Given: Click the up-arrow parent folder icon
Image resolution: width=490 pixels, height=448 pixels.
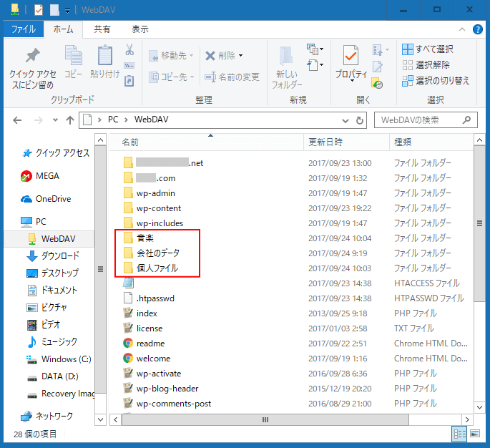Looking at the screenshot, I should 70,120.
